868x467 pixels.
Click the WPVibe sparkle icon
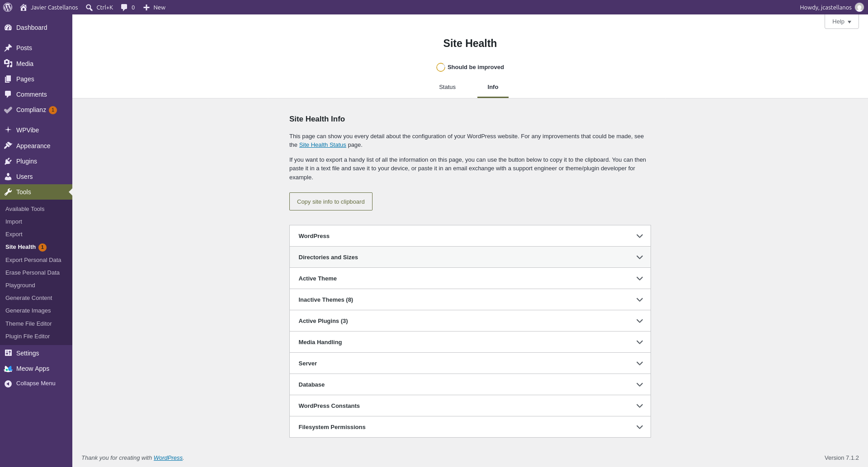(8, 130)
